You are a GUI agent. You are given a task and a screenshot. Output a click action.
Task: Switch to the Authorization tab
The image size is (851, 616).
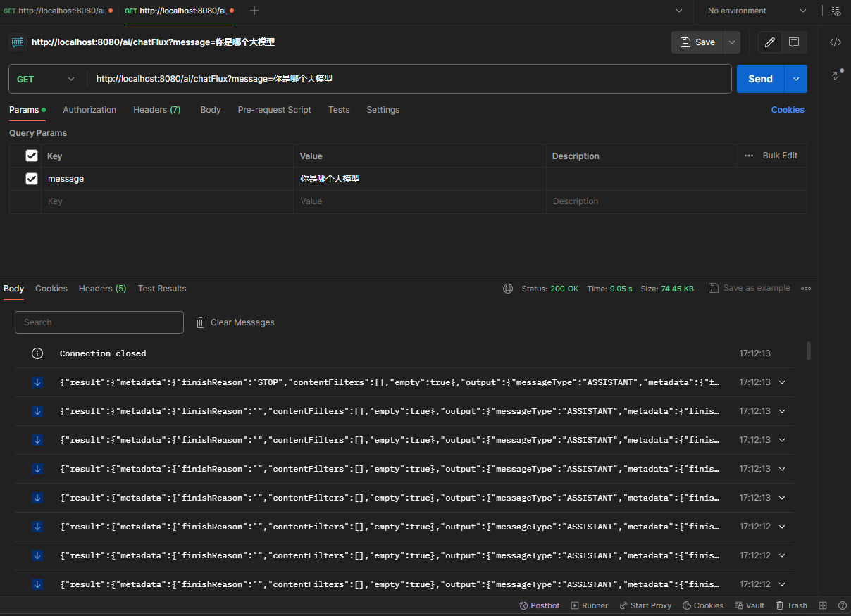(x=89, y=110)
